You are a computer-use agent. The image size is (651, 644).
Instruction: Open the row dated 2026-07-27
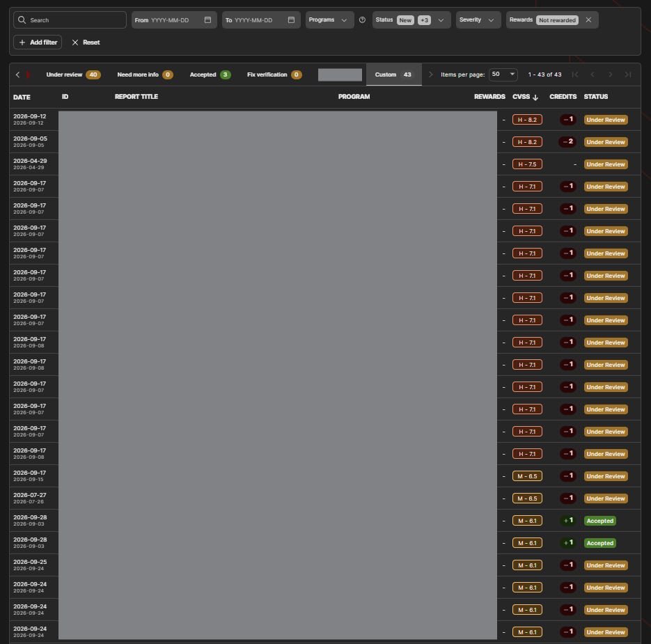pyautogui.click(x=325, y=498)
